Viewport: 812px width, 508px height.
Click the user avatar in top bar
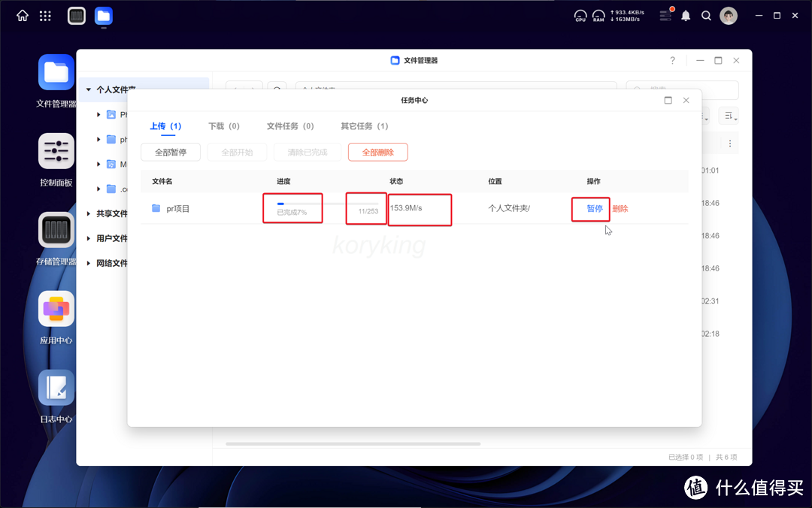coord(728,15)
